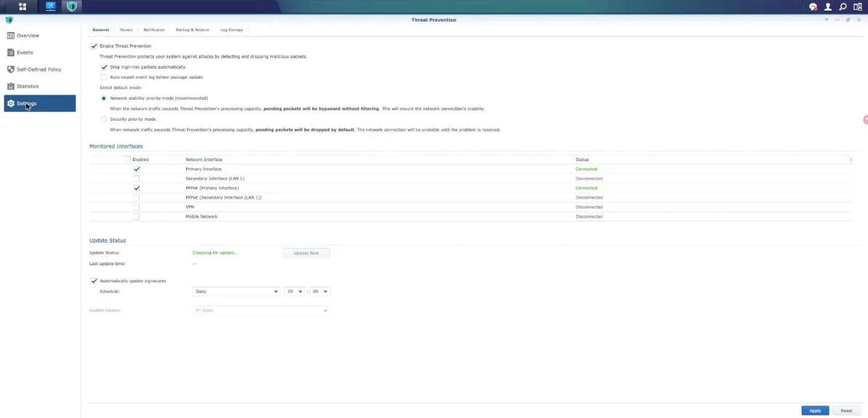Uncheck PPPoE (Primary Interface) checkbox
This screenshot has height=418, width=868.
[x=136, y=188]
